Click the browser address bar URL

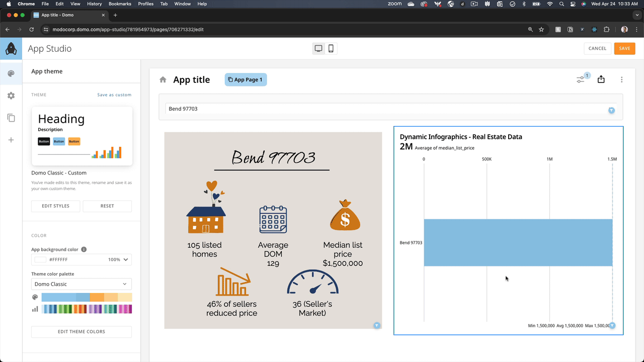pyautogui.click(x=128, y=30)
